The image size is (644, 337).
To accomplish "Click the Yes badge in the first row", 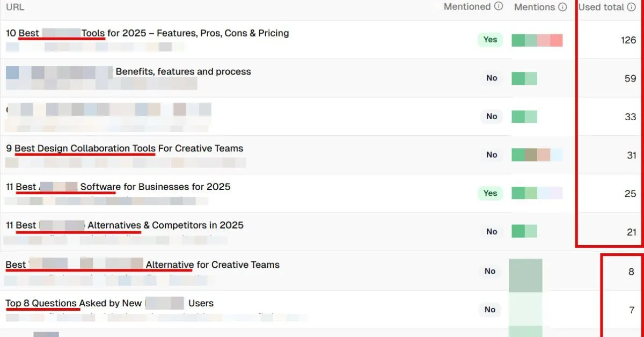I will [491, 39].
